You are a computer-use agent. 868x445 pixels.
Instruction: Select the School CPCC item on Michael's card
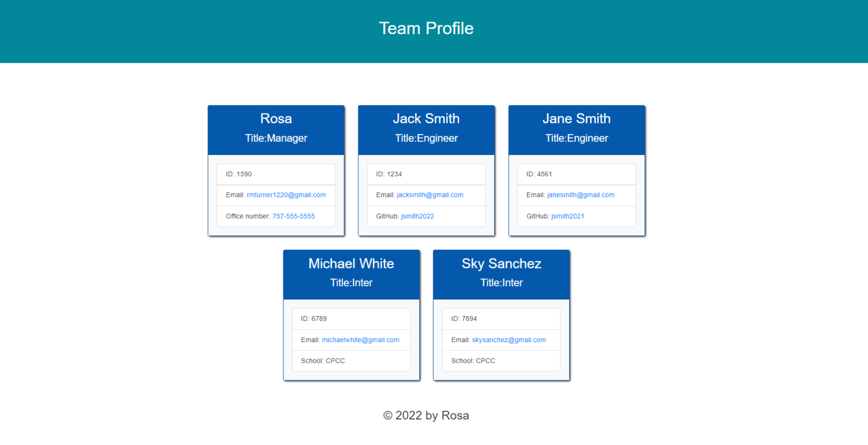point(351,360)
